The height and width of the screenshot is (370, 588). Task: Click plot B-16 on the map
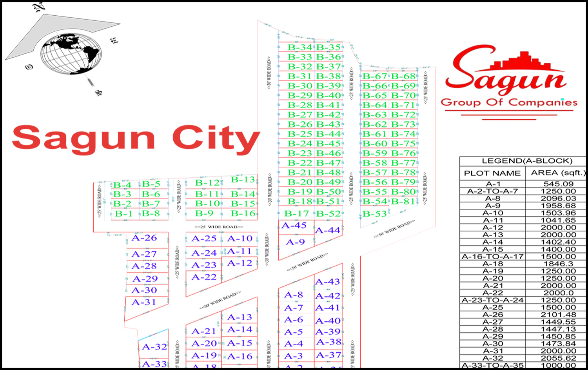pyautogui.click(x=243, y=213)
